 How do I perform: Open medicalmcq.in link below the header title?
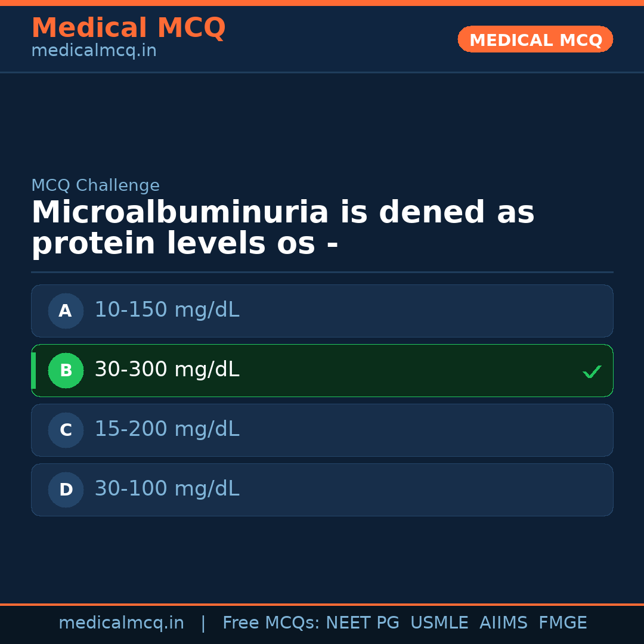tap(94, 51)
